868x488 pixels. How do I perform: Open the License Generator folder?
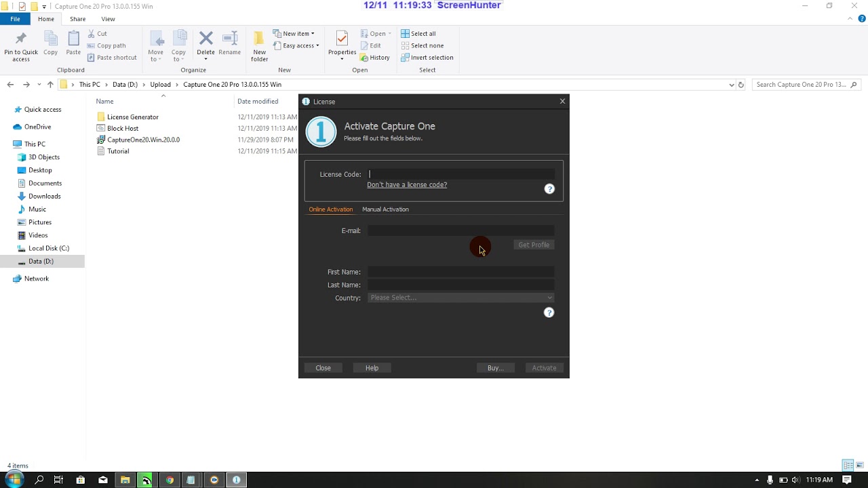[x=133, y=117]
